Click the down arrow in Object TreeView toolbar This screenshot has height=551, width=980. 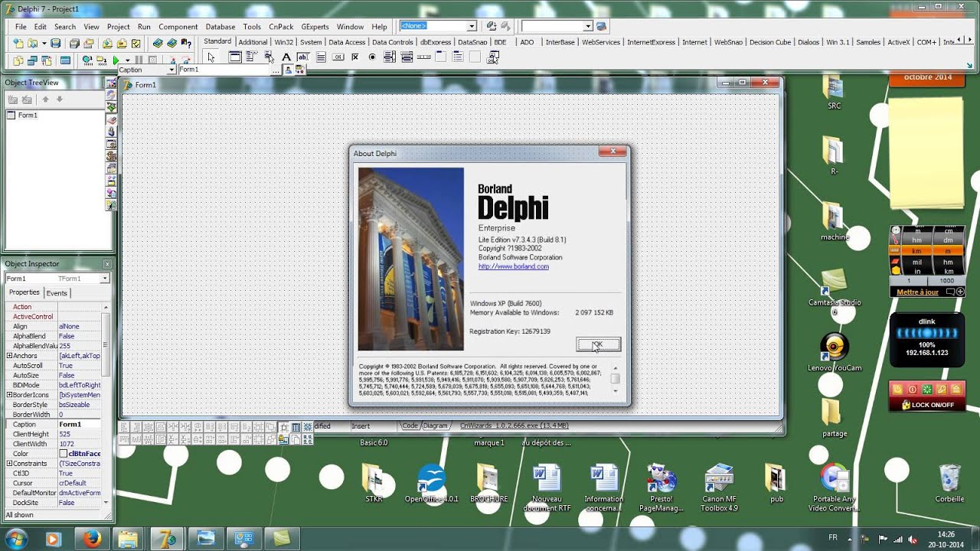tap(60, 99)
